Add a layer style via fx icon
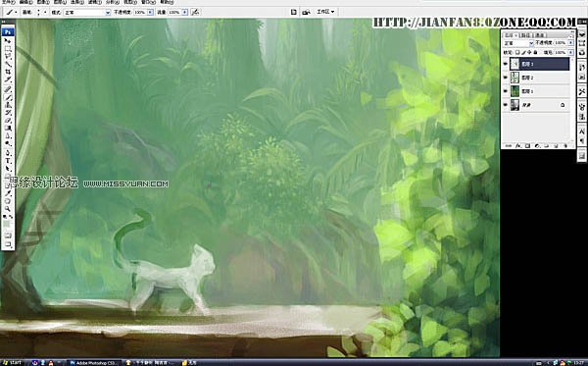This screenshot has width=588, height=366. tap(518, 145)
